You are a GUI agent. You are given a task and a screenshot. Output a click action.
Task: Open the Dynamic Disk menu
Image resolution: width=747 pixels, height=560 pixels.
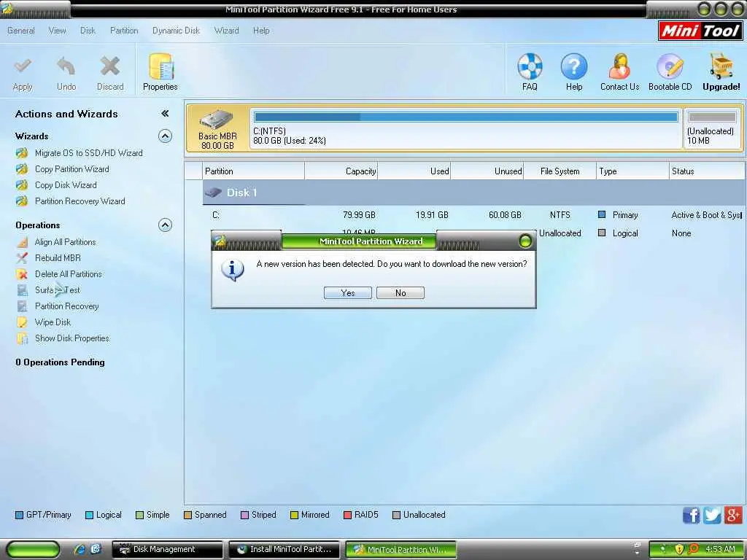click(176, 31)
